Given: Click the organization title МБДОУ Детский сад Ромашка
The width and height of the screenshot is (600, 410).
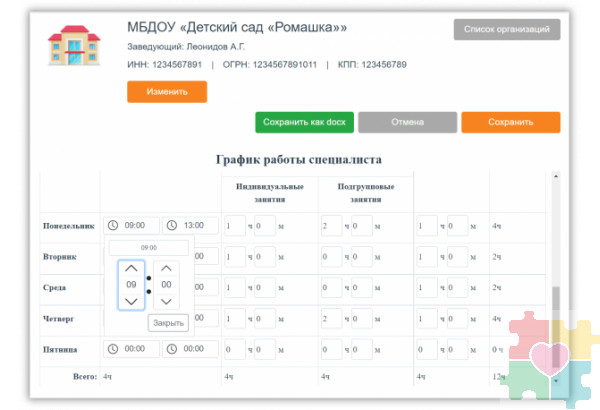Looking at the screenshot, I should pyautogui.click(x=237, y=28).
